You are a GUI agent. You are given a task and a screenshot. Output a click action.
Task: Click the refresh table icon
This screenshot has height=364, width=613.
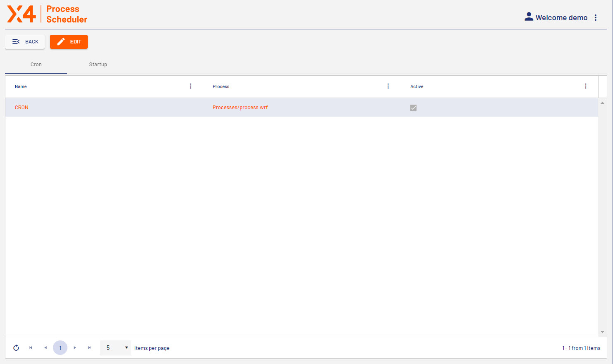pos(16,348)
